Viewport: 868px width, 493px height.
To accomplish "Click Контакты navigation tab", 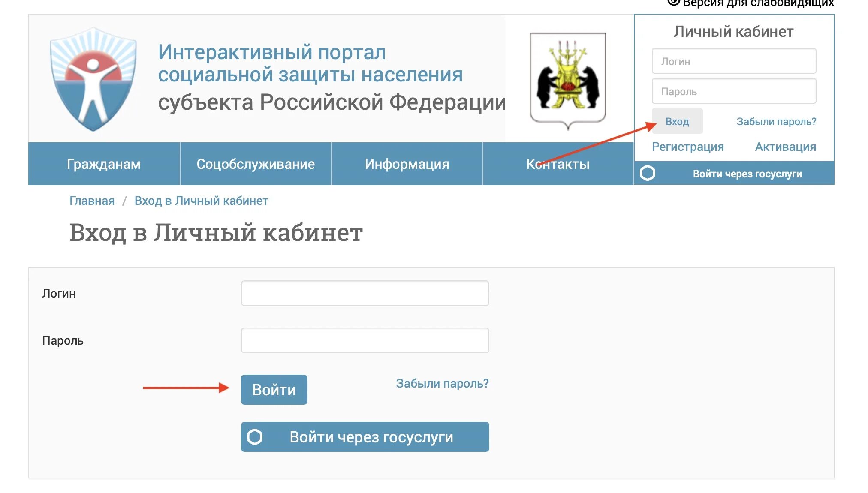I will click(558, 165).
